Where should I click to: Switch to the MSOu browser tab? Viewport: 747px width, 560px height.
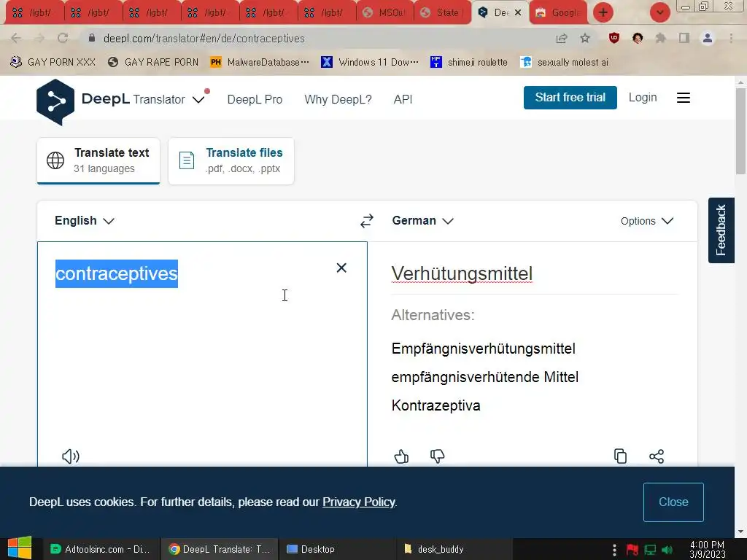(385, 13)
